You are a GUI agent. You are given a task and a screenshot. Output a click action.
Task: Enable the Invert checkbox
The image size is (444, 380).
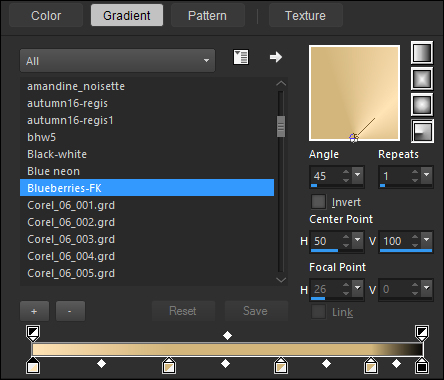pos(318,202)
